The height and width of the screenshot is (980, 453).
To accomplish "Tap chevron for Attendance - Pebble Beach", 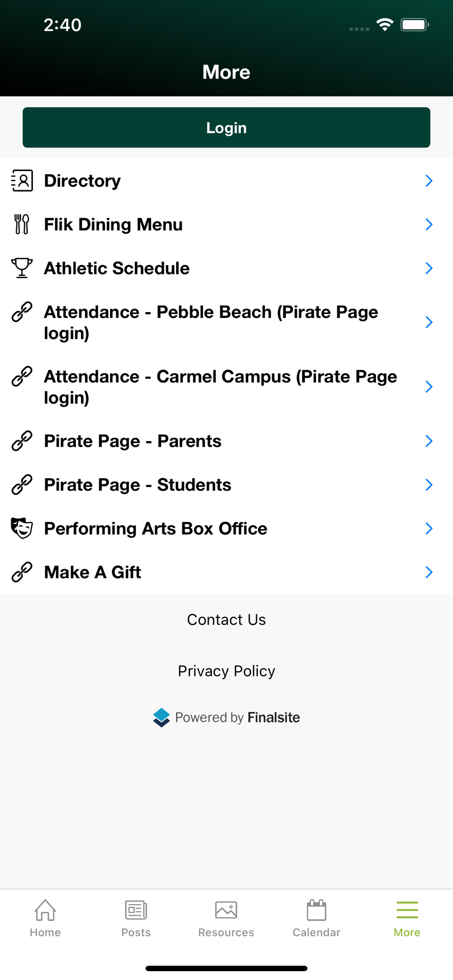I will tap(429, 322).
